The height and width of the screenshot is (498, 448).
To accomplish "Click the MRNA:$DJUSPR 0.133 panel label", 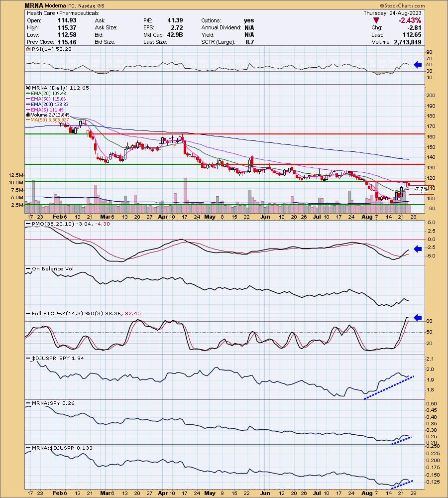I will (x=62, y=448).
